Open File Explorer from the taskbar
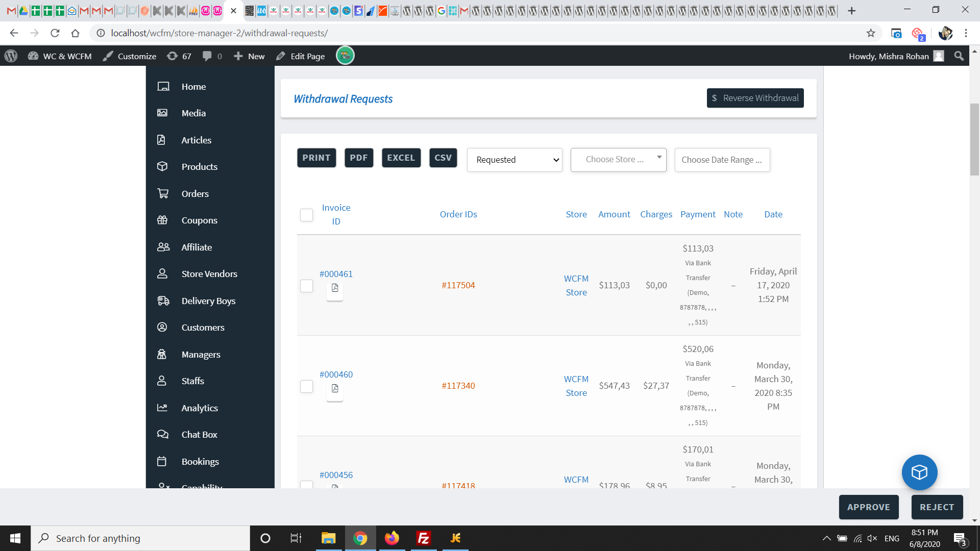The image size is (980, 551). (328, 538)
